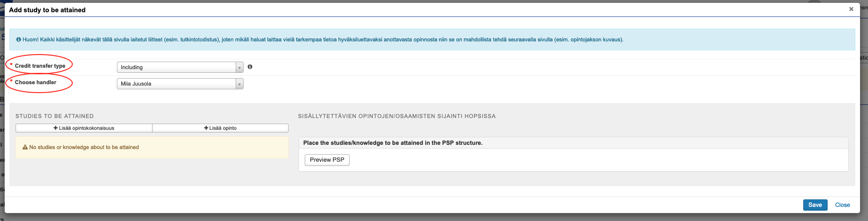Viewport: 868px width, 221px height.
Task: Click the Preview PSP button
Action: tap(327, 160)
